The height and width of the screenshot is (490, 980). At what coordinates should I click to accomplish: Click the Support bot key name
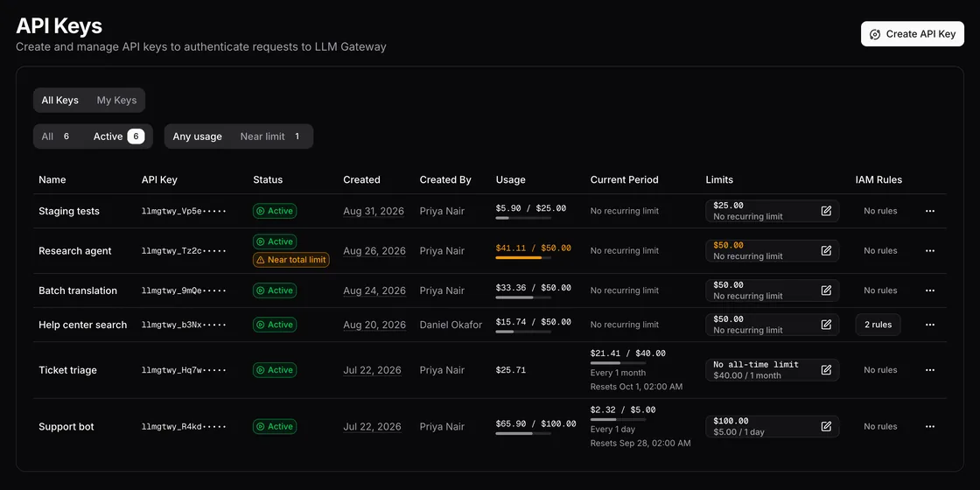pos(66,427)
